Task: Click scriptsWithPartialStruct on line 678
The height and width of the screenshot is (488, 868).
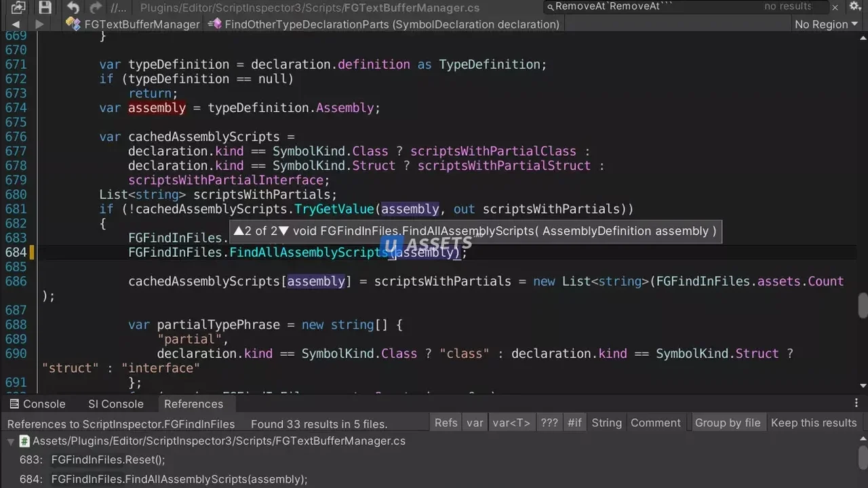Action: 504,166
